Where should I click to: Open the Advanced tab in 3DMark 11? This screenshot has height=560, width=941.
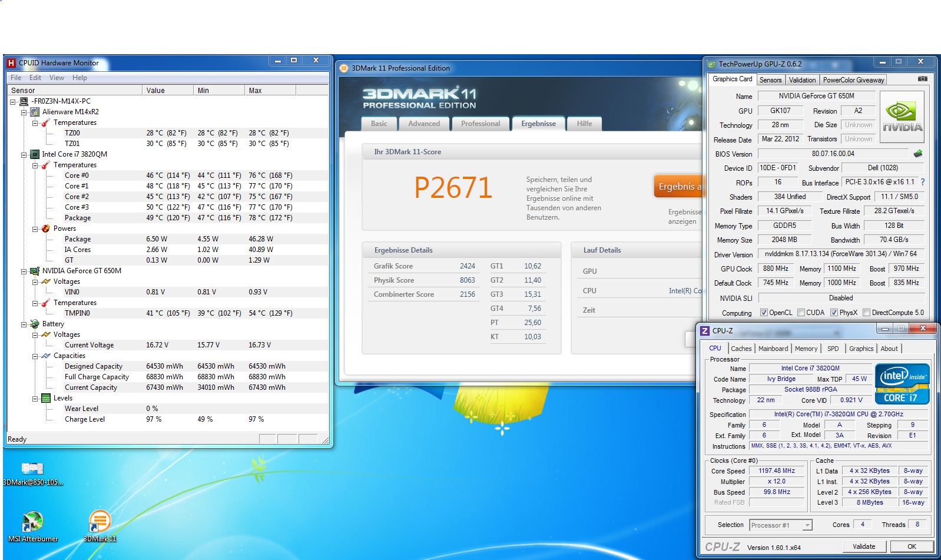coord(423,124)
